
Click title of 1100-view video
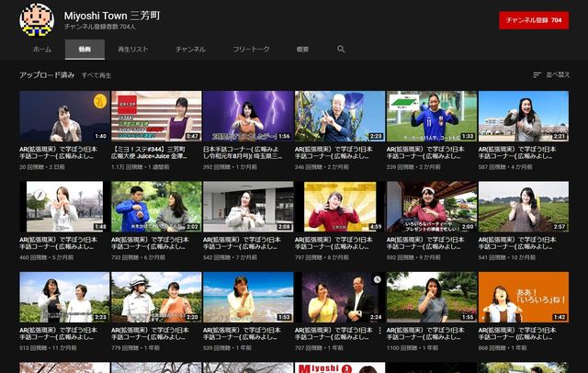(x=425, y=333)
